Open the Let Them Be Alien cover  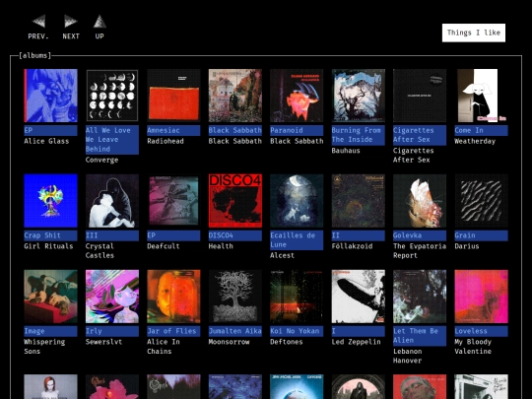420,297
